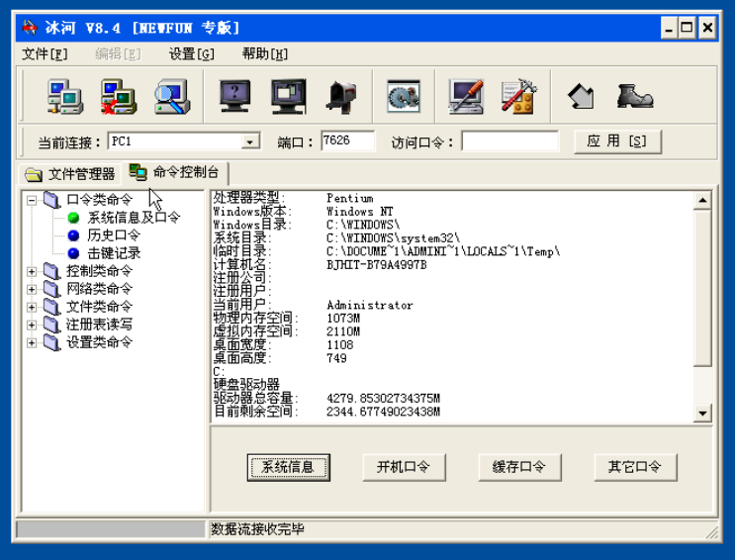
Task: Click the green dot beside 系统信息及口令
Action: click(x=73, y=218)
